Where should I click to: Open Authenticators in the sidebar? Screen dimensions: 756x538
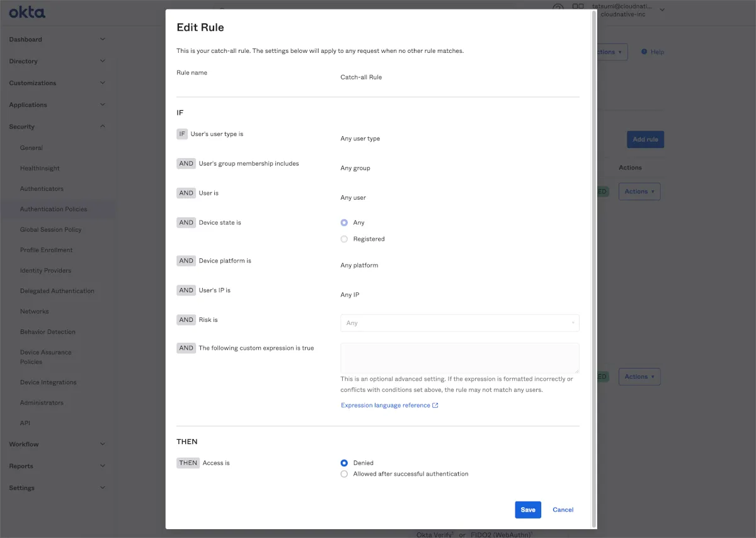pyautogui.click(x=42, y=189)
